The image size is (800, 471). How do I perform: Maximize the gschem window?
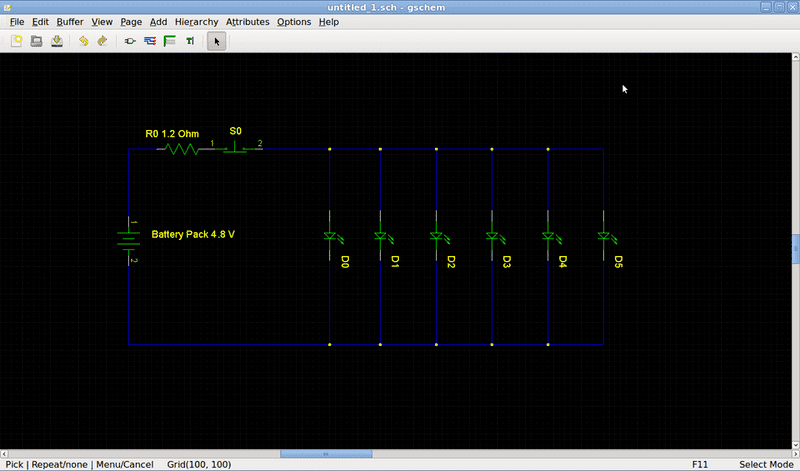tap(779, 7)
